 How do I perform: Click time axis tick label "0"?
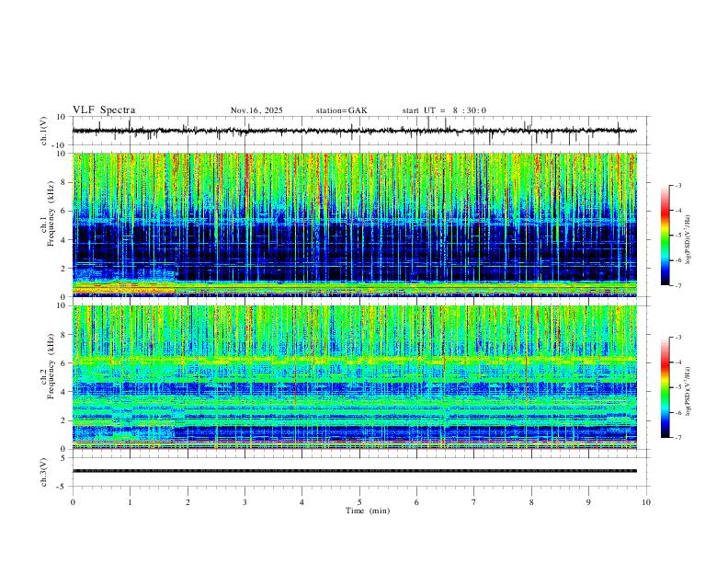pos(73,502)
